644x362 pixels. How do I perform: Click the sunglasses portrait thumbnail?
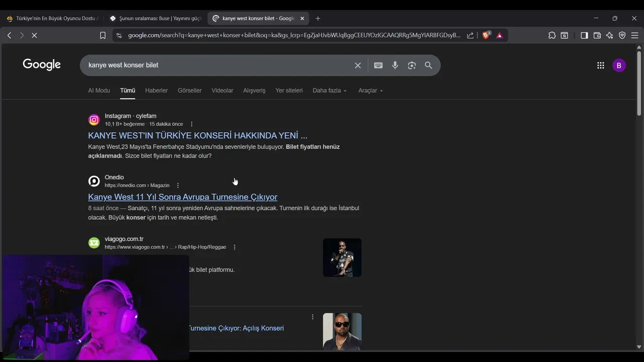342,332
